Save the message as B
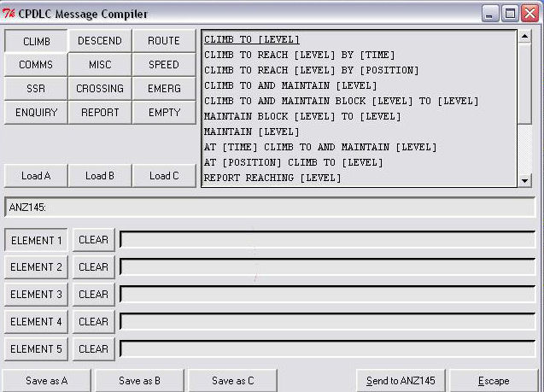 (x=139, y=381)
